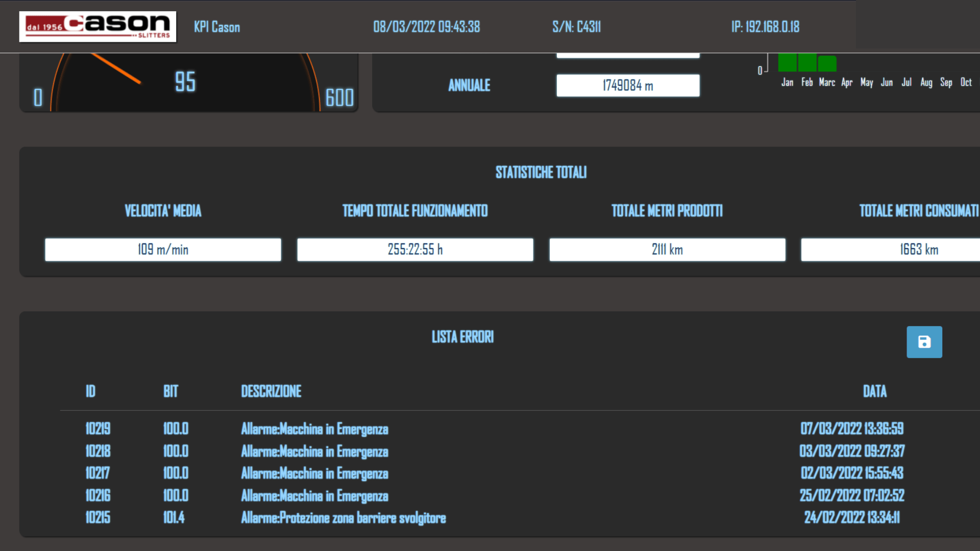Image resolution: width=980 pixels, height=551 pixels.
Task: Select the Totale Metri Prodotti 2111 km field
Action: (x=667, y=249)
